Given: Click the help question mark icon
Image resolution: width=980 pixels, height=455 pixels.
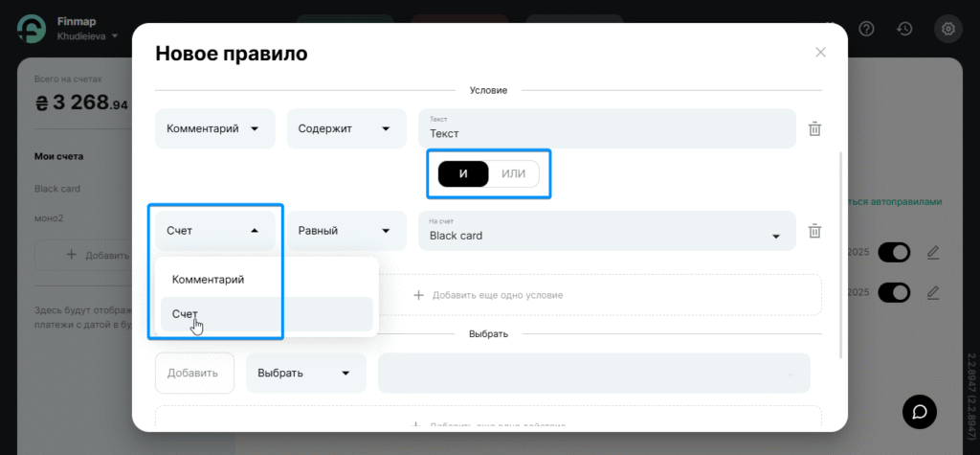Looking at the screenshot, I should pos(867,29).
